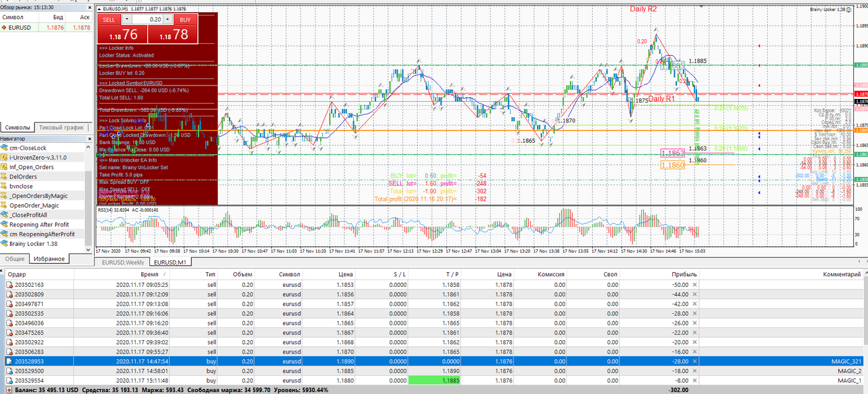
Task: Increase lot volume with the right stepper arrow
Action: pyautogui.click(x=168, y=20)
